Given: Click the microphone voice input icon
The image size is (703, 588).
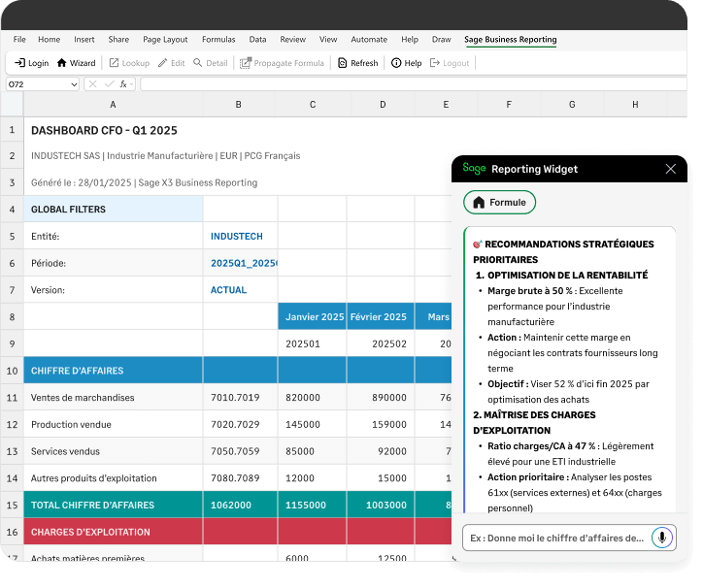Looking at the screenshot, I should pyautogui.click(x=662, y=538).
